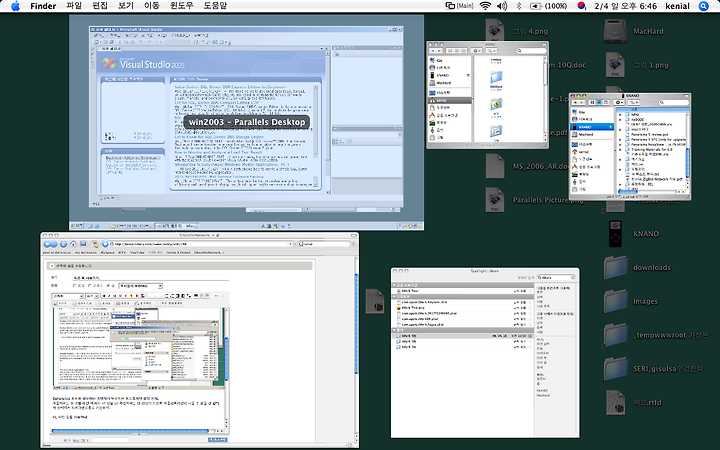
Task: Click the browser address URL field
Action: pos(199,244)
